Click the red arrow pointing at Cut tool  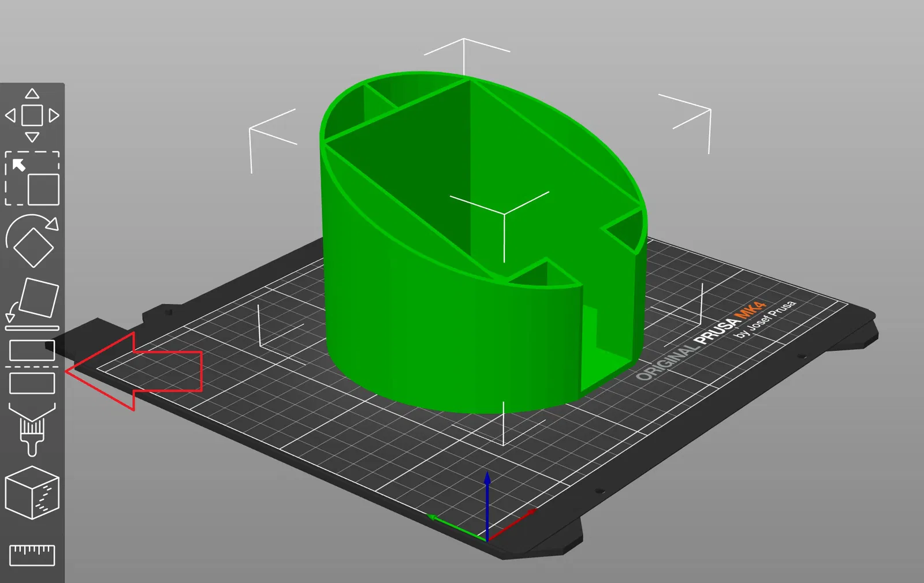134,371
